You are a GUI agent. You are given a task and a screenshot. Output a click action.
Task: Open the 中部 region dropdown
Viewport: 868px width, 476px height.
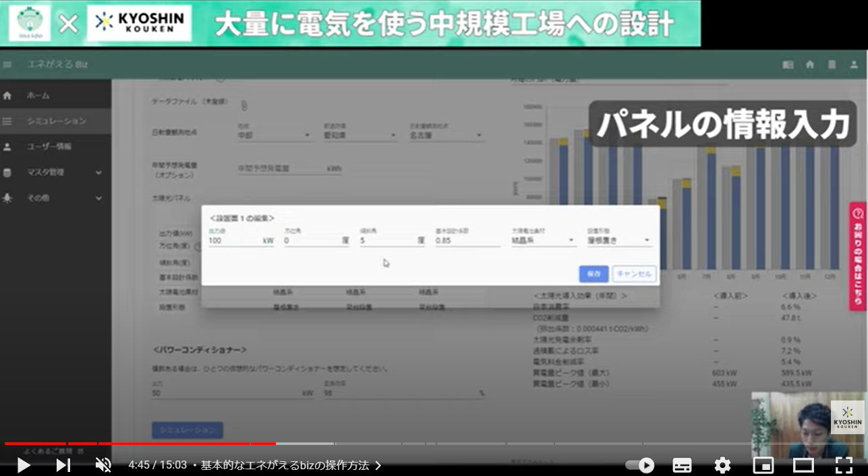[274, 135]
